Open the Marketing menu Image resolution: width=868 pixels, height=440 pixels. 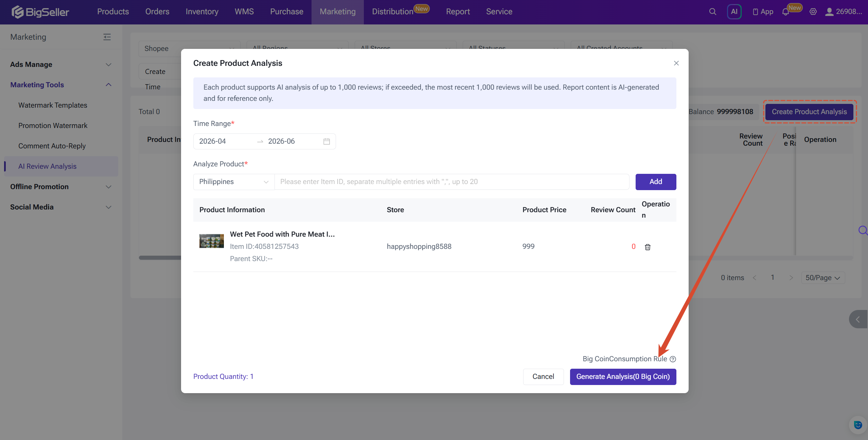[x=337, y=12]
